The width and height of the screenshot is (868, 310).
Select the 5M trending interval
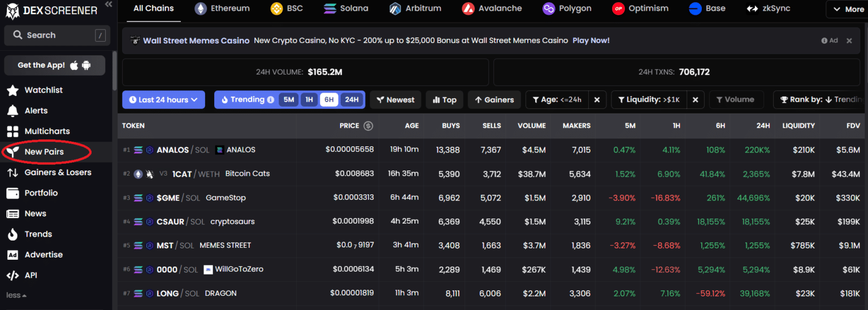click(x=289, y=100)
